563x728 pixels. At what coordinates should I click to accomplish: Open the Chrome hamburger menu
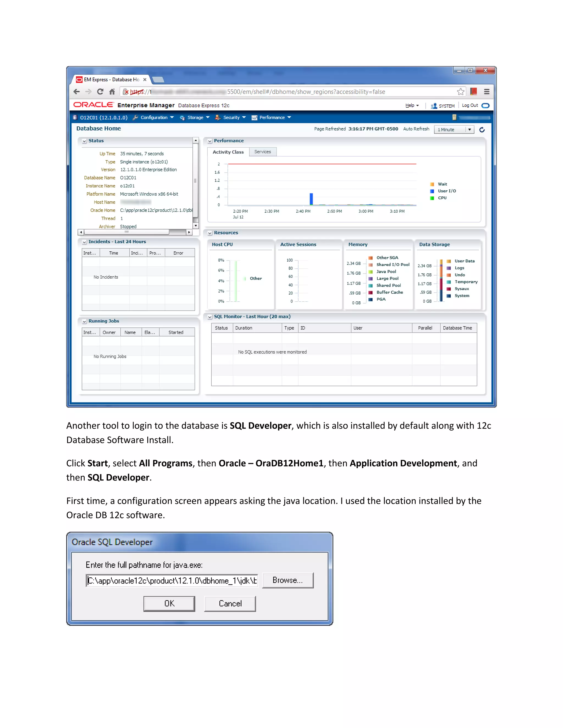coord(487,92)
